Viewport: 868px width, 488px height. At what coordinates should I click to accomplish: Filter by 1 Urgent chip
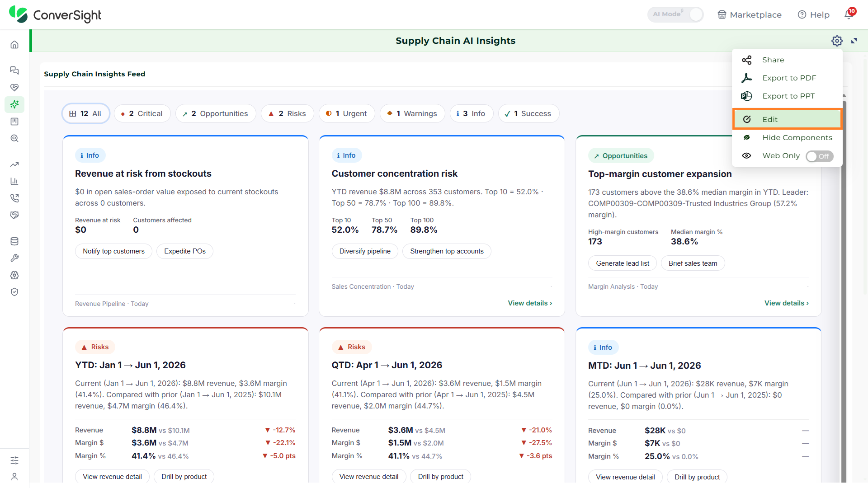pyautogui.click(x=347, y=113)
